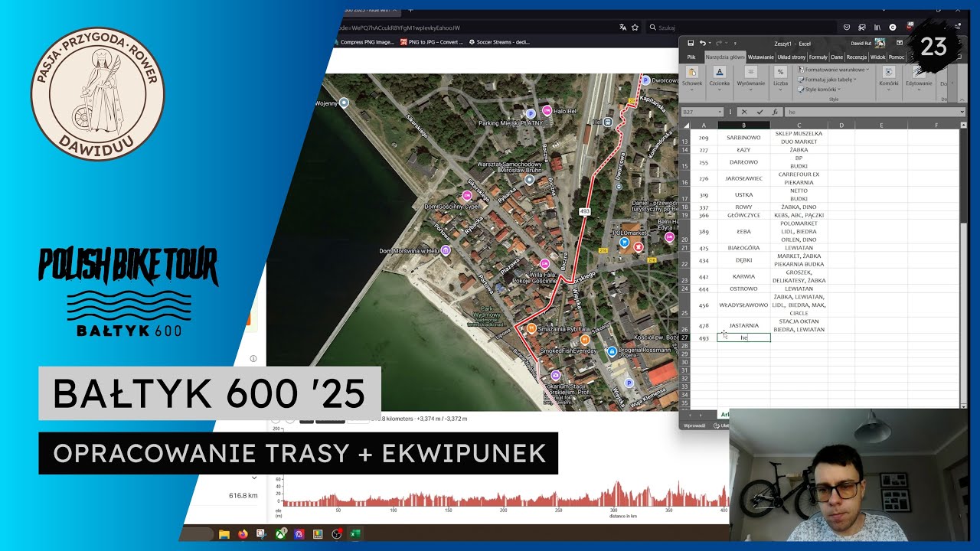
Task: Click the File Explorer taskbar icon
Action: click(224, 534)
